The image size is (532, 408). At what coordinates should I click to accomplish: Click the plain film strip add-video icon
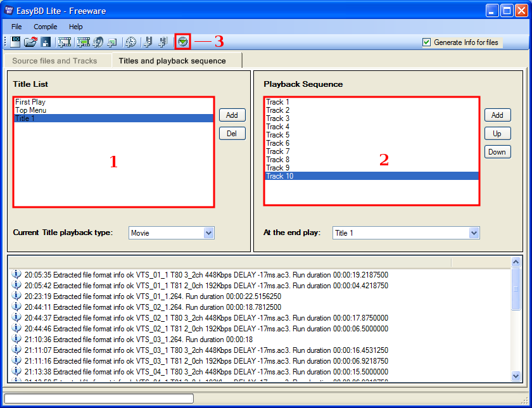(64, 42)
